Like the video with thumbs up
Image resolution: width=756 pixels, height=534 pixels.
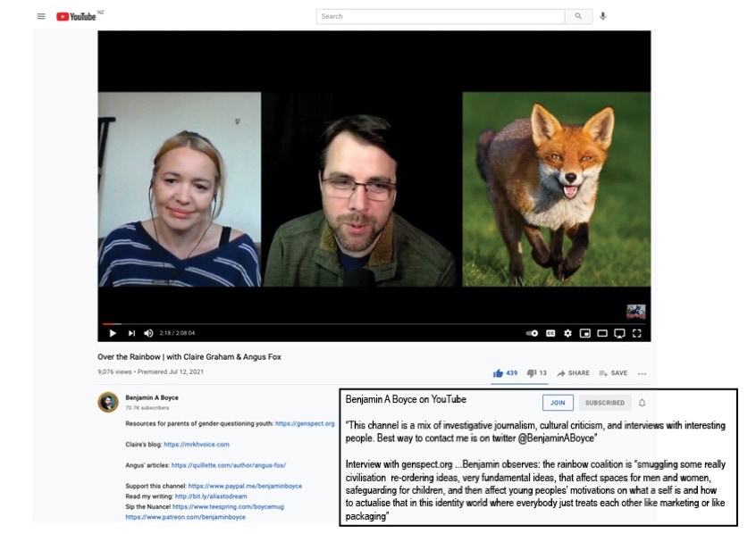coord(498,373)
